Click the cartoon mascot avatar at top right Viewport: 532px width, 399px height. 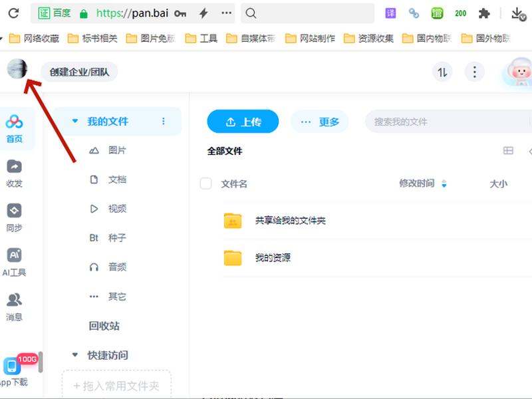pos(519,72)
